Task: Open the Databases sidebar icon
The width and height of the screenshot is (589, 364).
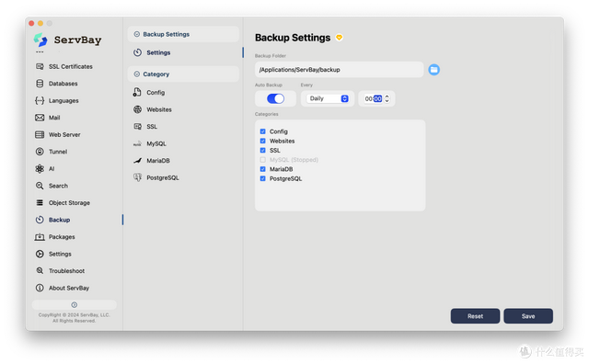Action: (40, 84)
